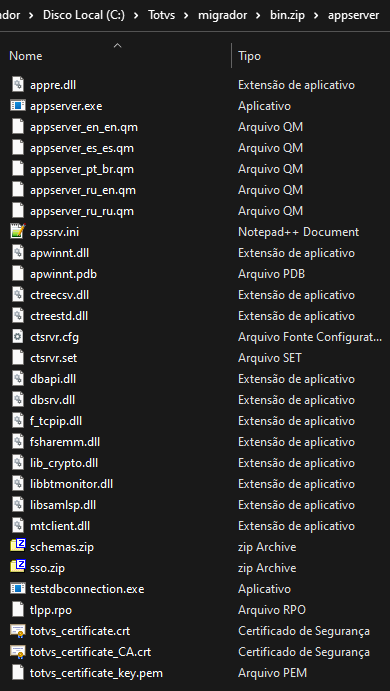The width and height of the screenshot is (390, 691).
Task: Click the tlpp.rpo file icon
Action: 18,610
